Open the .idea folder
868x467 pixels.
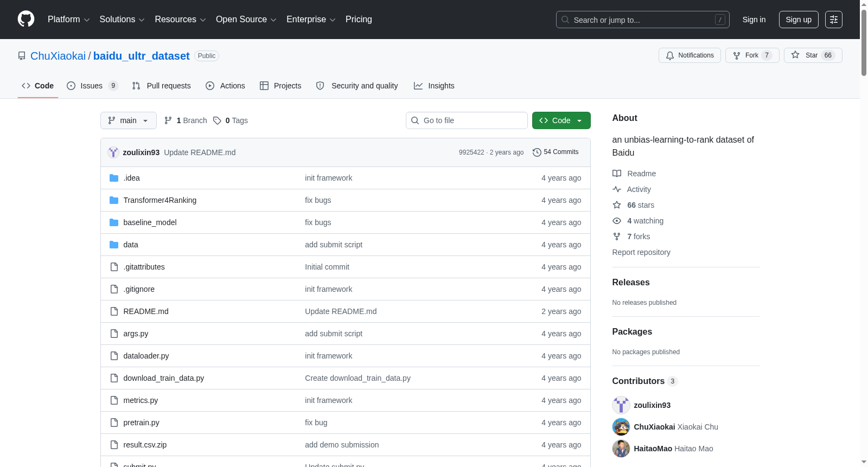(x=131, y=178)
